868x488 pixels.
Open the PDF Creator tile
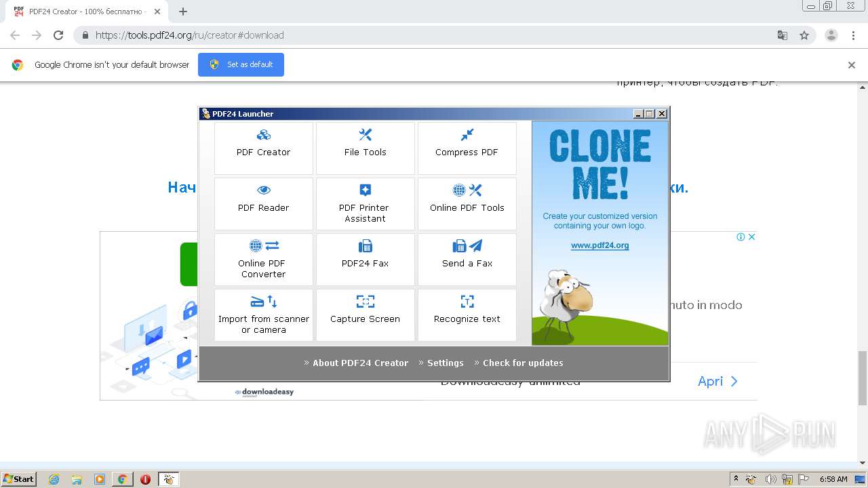pyautogui.click(x=264, y=148)
